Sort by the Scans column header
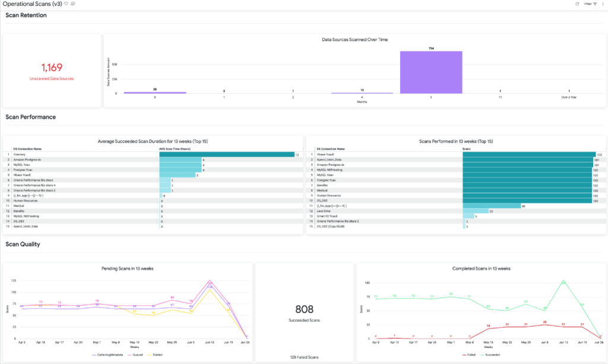Screen dimensions: 608x364 467,148
